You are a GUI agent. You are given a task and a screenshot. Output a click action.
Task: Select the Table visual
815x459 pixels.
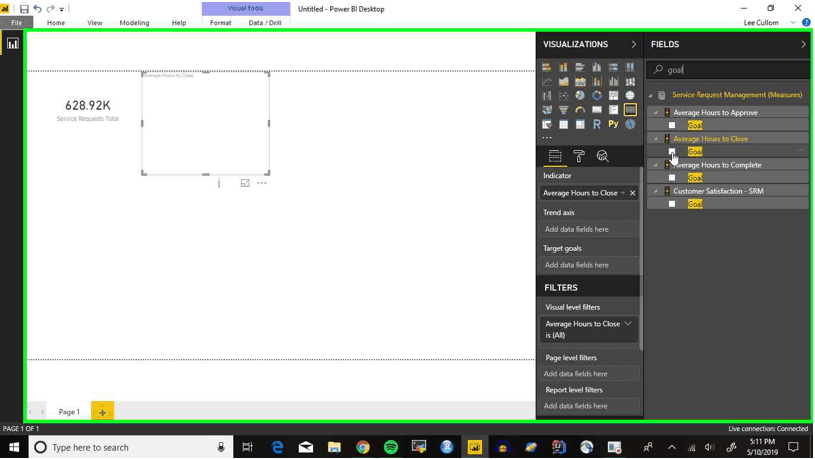(563, 124)
